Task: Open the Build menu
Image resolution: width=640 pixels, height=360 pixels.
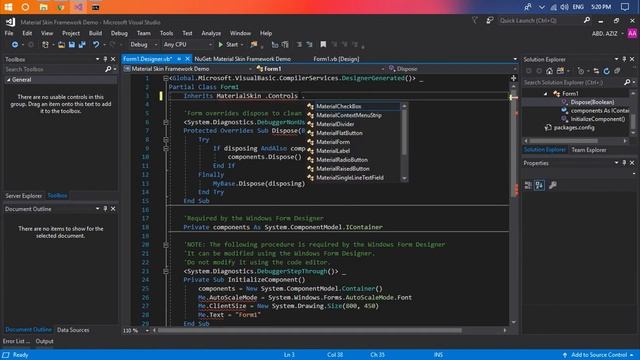Action: click(96, 33)
